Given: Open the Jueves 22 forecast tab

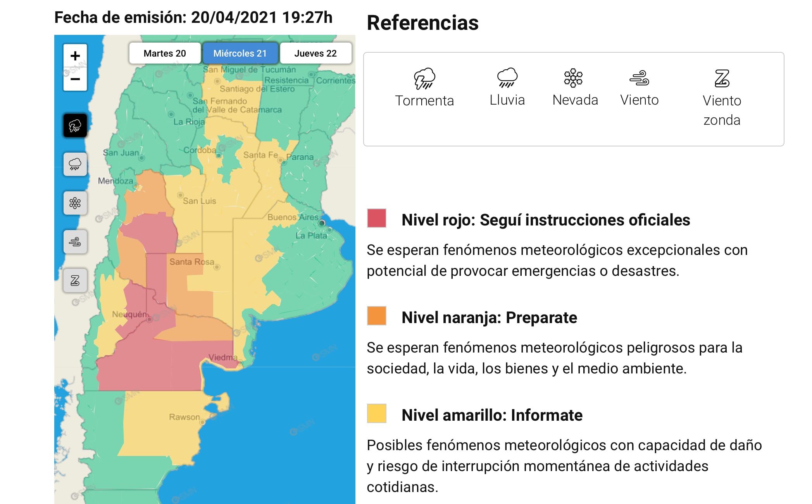Looking at the screenshot, I should pyautogui.click(x=315, y=53).
